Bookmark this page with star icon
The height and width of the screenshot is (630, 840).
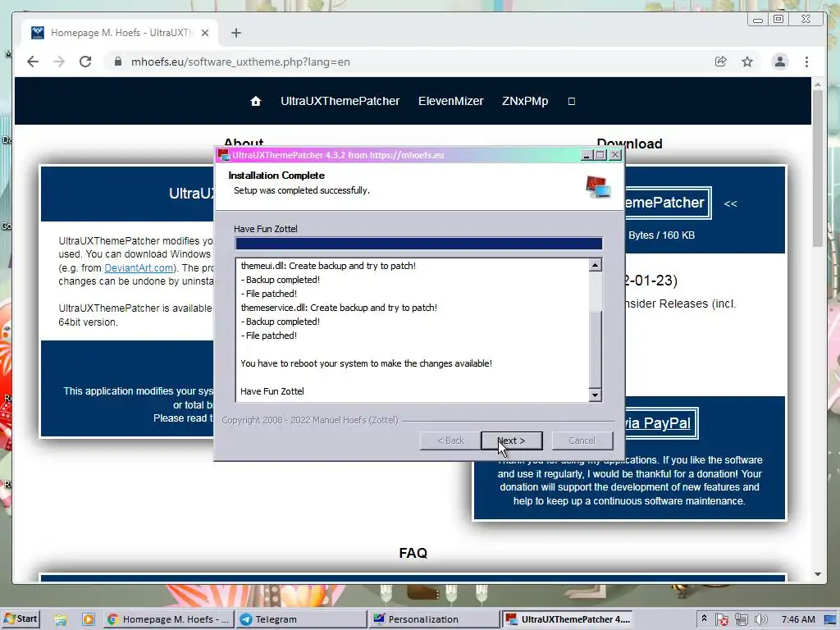(746, 62)
